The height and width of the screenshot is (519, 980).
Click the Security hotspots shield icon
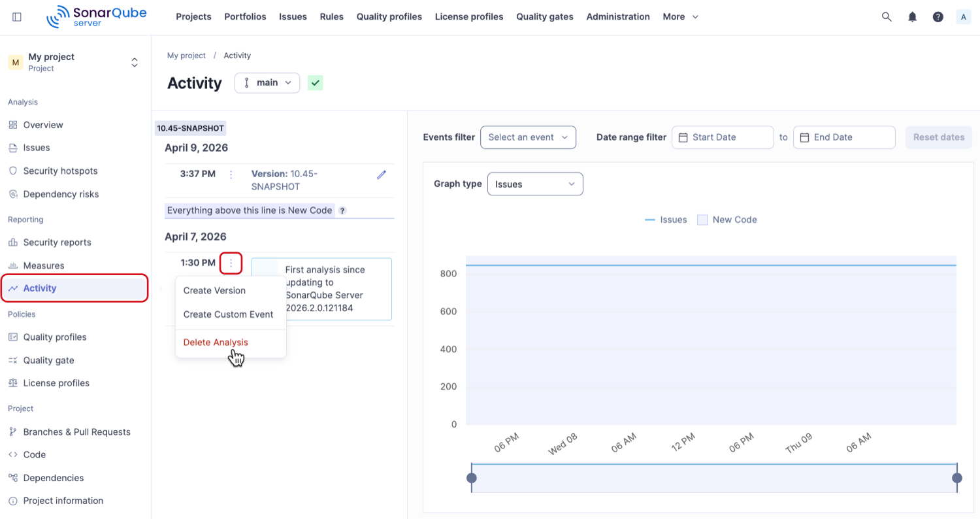click(x=12, y=171)
